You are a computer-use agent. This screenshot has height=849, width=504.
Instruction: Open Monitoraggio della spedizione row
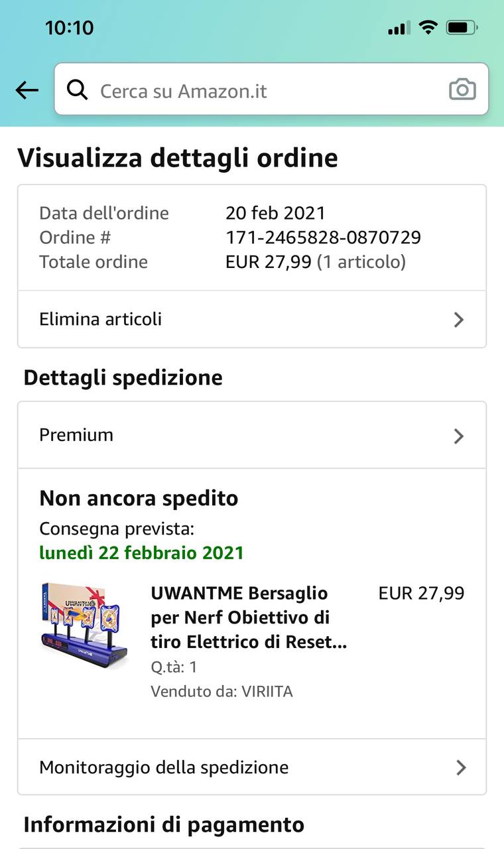point(164,767)
